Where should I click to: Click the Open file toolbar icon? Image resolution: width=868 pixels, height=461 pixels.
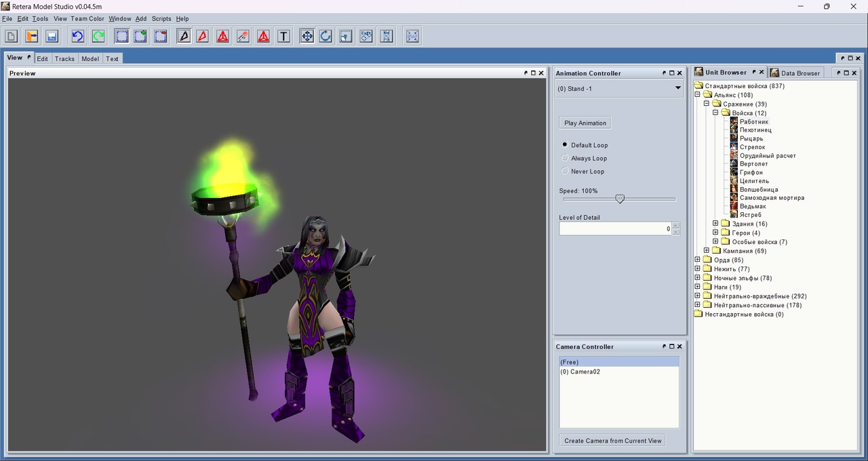pyautogui.click(x=32, y=36)
